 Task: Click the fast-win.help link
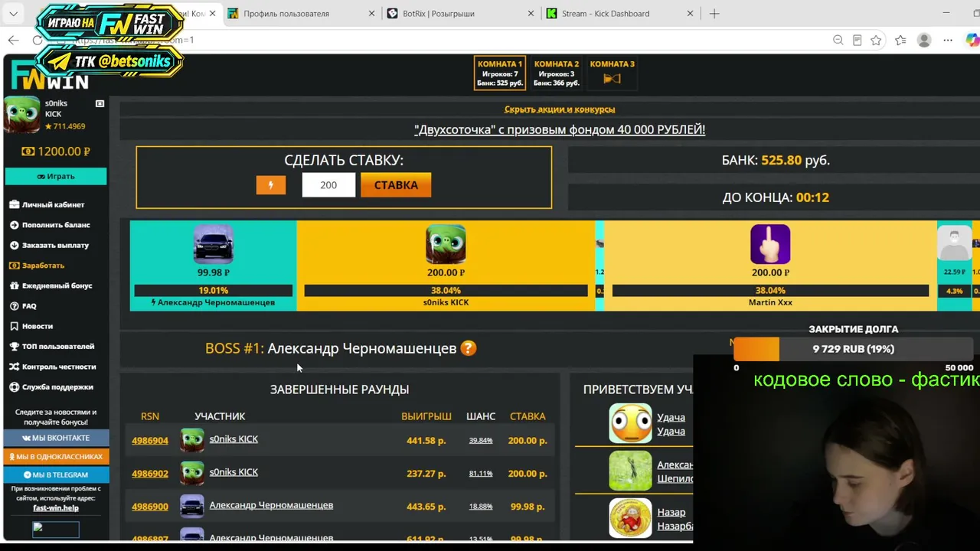[56, 508]
